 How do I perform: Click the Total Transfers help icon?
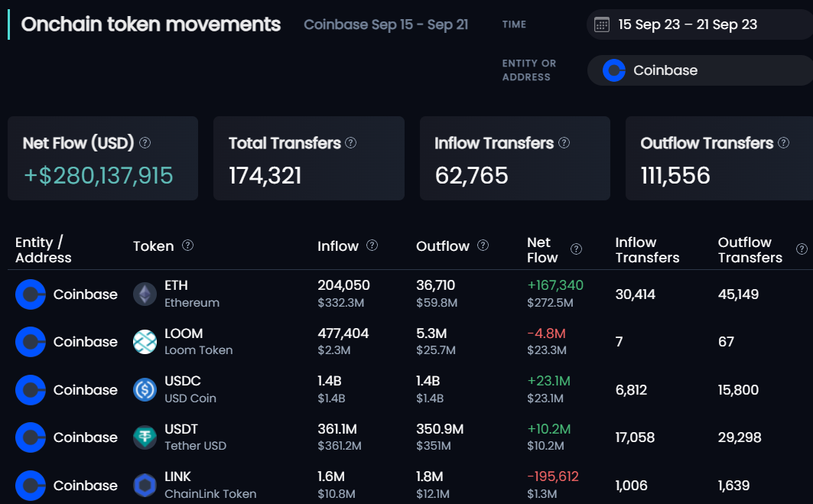point(351,142)
